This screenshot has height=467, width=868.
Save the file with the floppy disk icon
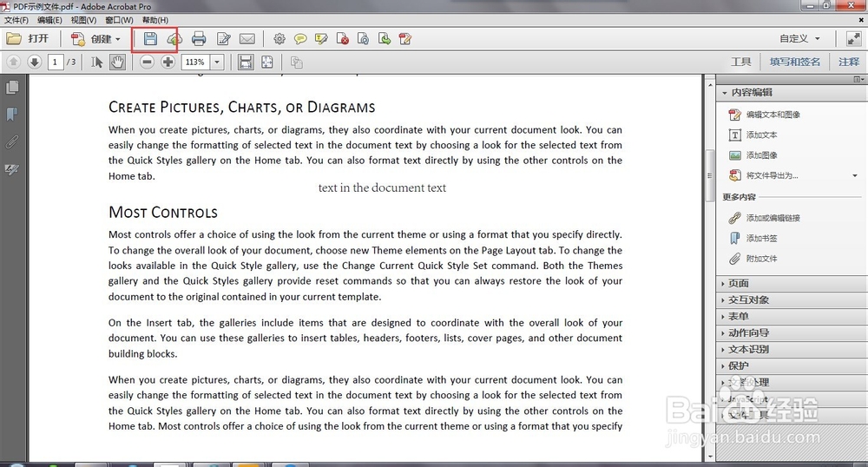point(150,39)
